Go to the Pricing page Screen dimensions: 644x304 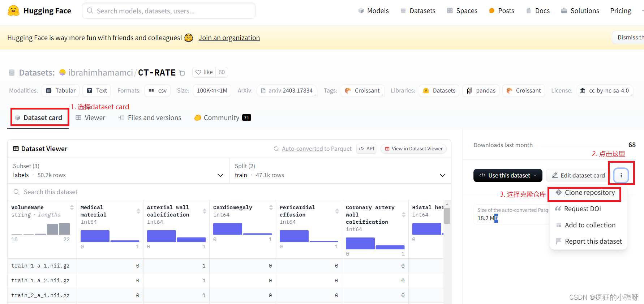point(621,11)
